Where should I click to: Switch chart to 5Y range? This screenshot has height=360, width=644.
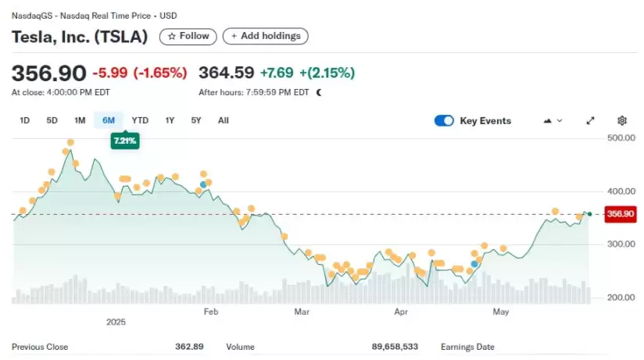coord(196,120)
